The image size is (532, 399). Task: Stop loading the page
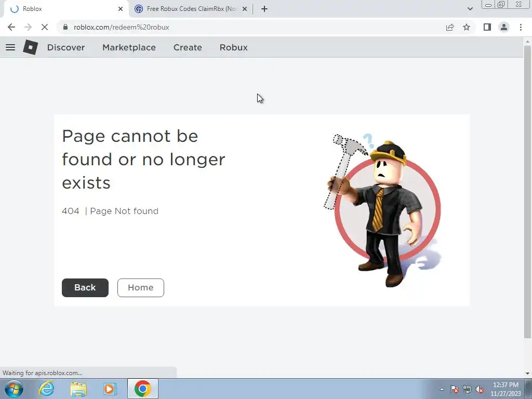coord(45,27)
